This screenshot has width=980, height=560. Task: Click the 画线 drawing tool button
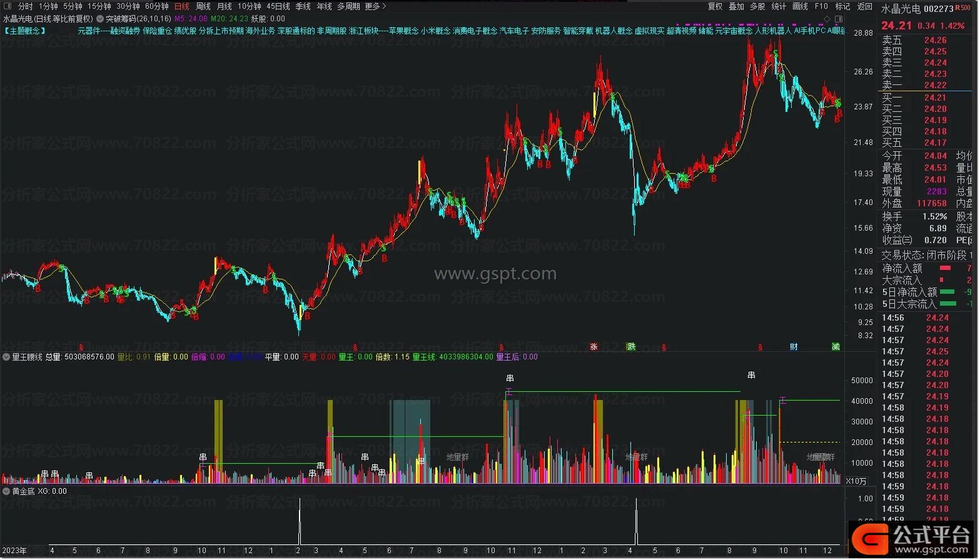(x=800, y=6)
